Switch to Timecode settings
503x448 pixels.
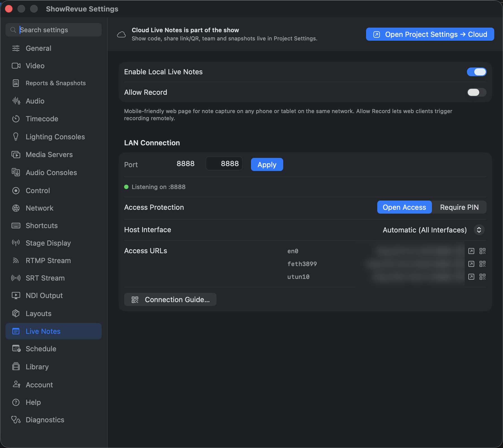pyautogui.click(x=53, y=119)
